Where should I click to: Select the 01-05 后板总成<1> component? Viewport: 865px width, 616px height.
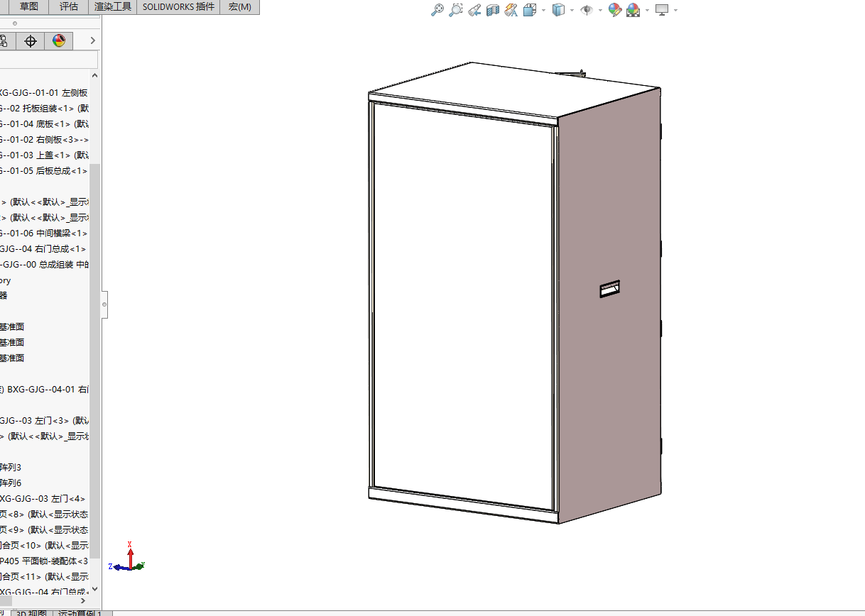(45, 171)
